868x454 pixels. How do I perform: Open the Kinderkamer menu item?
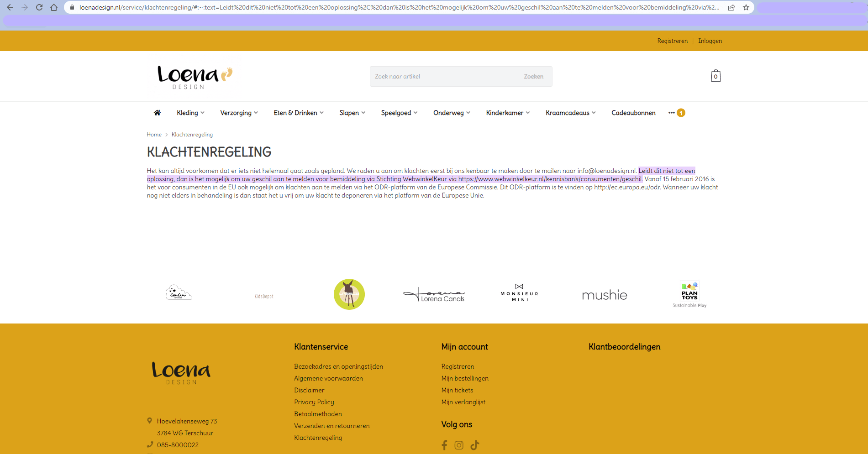pyautogui.click(x=508, y=113)
